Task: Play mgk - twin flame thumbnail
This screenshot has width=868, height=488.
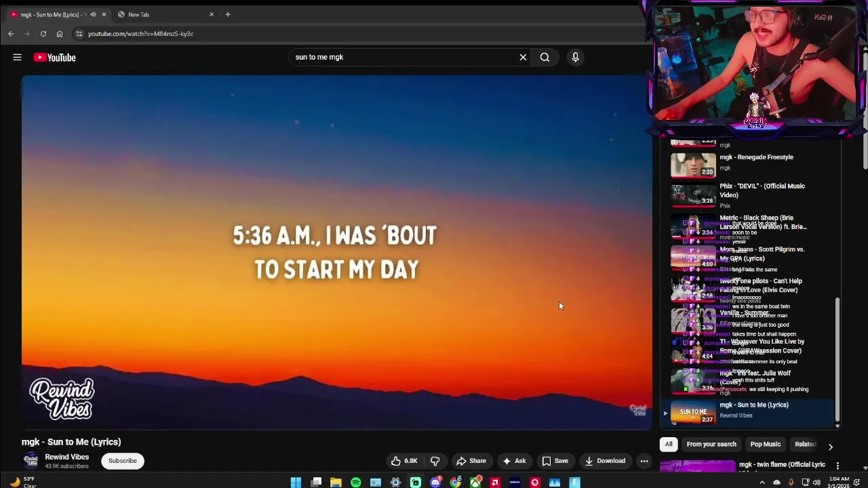Action: (697, 466)
